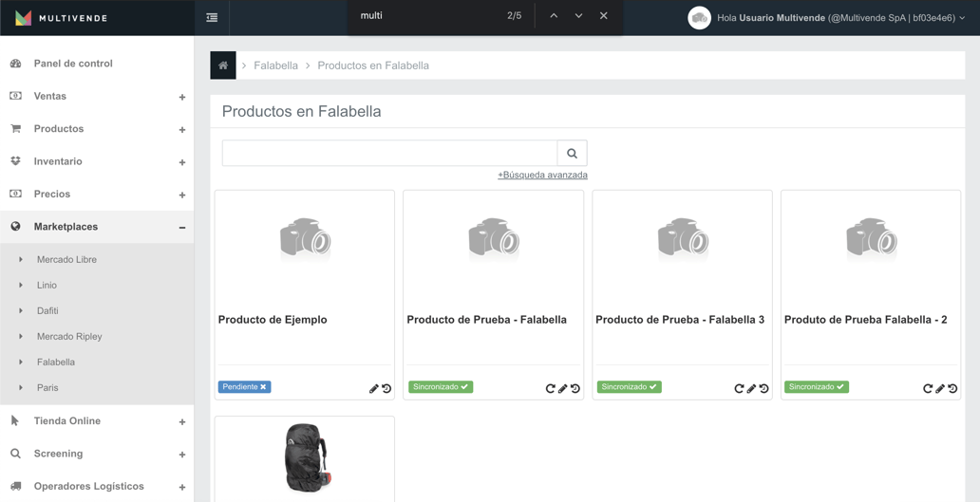Select Mercado Ripley submenu
The image size is (980, 502).
tap(69, 337)
